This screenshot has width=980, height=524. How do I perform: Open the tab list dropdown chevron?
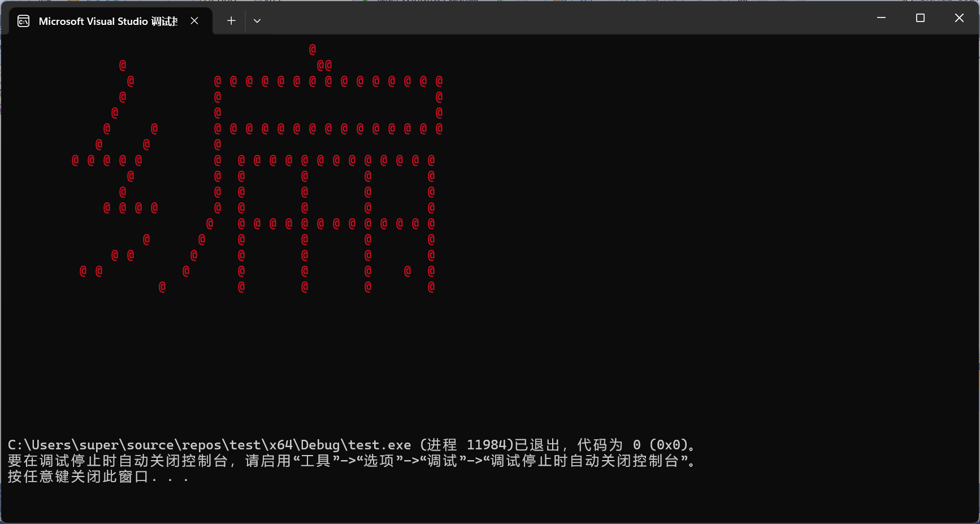257,20
